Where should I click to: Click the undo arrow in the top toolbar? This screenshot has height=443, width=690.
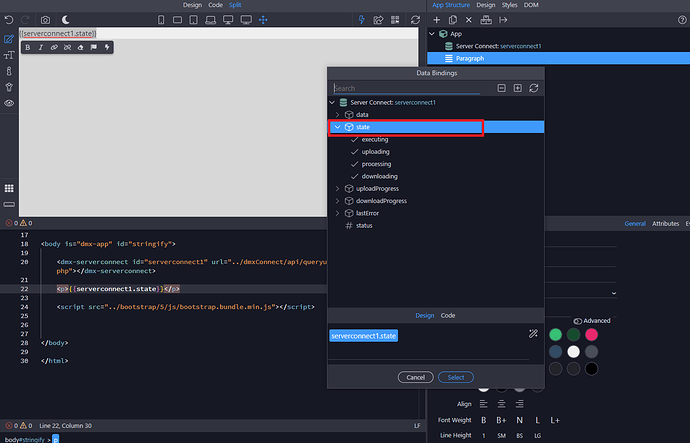pyautogui.click(x=9, y=20)
